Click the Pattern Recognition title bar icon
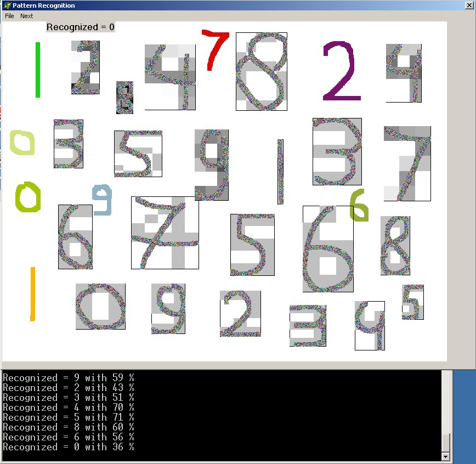476x464 pixels. click(7, 5)
